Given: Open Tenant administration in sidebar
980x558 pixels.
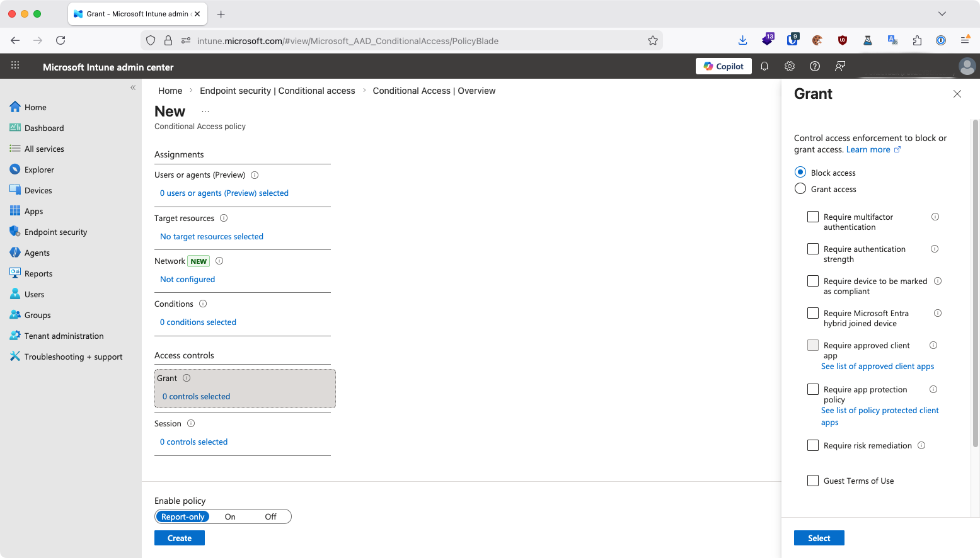Looking at the screenshot, I should pyautogui.click(x=64, y=336).
